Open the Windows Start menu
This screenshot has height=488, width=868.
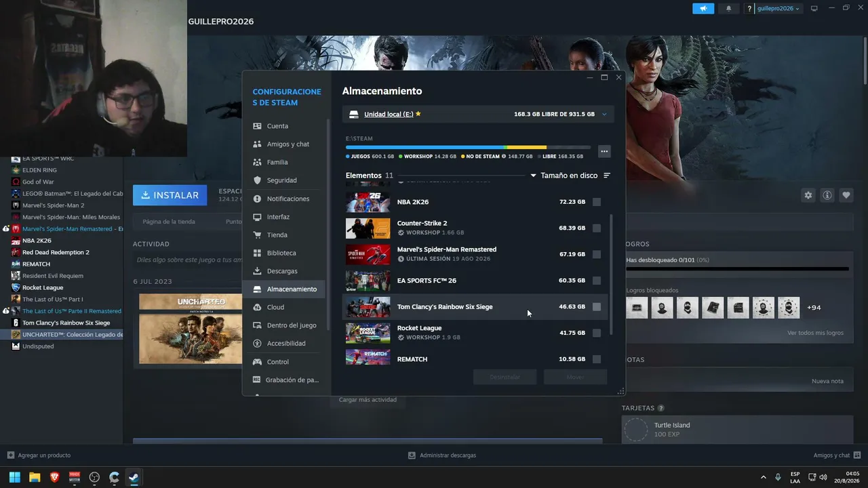point(14,477)
